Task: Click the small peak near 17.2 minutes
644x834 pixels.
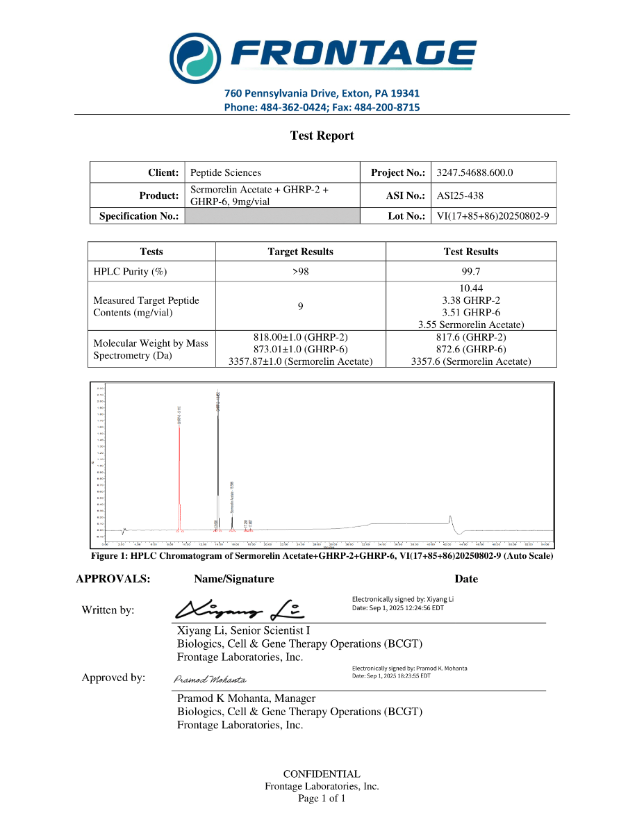Action: point(246,526)
